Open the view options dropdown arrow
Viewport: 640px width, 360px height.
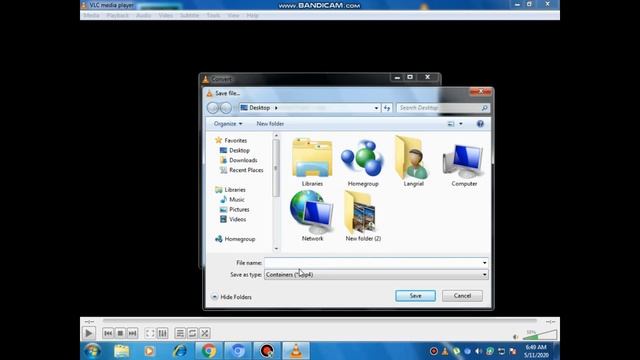[461, 124]
